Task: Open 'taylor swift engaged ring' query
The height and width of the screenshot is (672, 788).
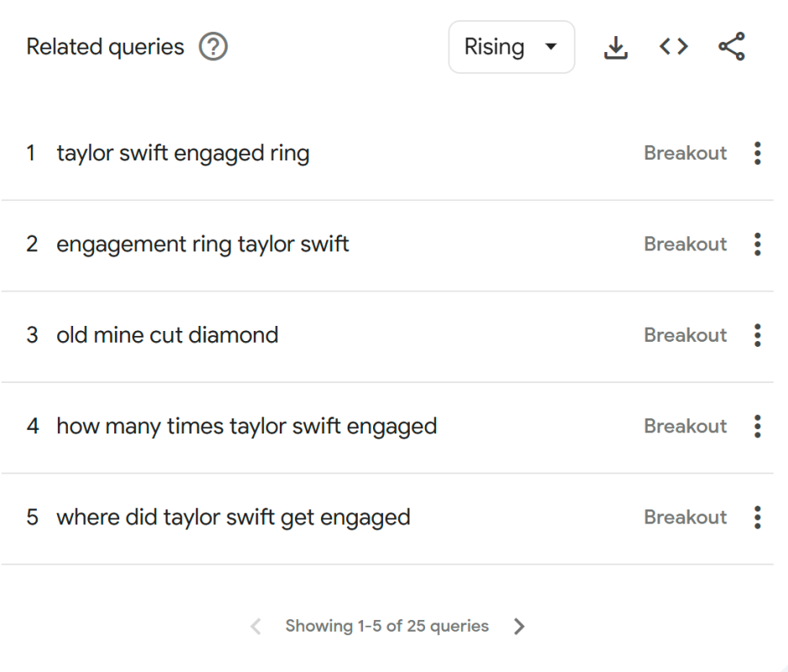Action: coord(182,154)
